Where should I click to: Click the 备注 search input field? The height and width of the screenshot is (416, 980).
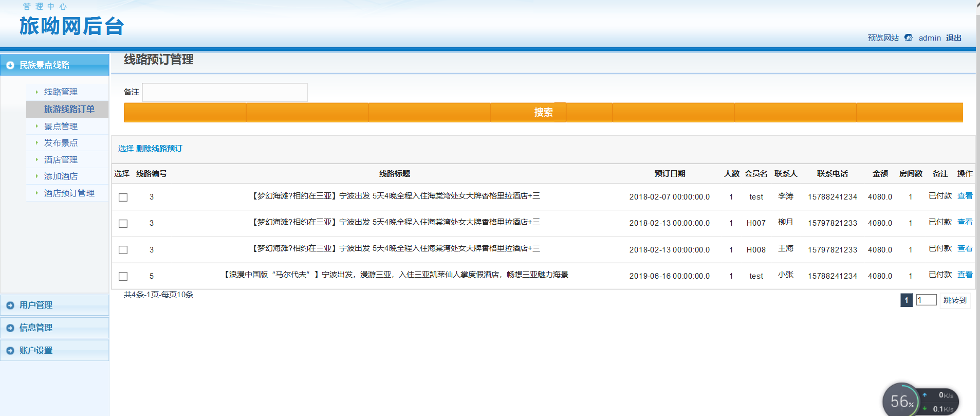pos(225,93)
